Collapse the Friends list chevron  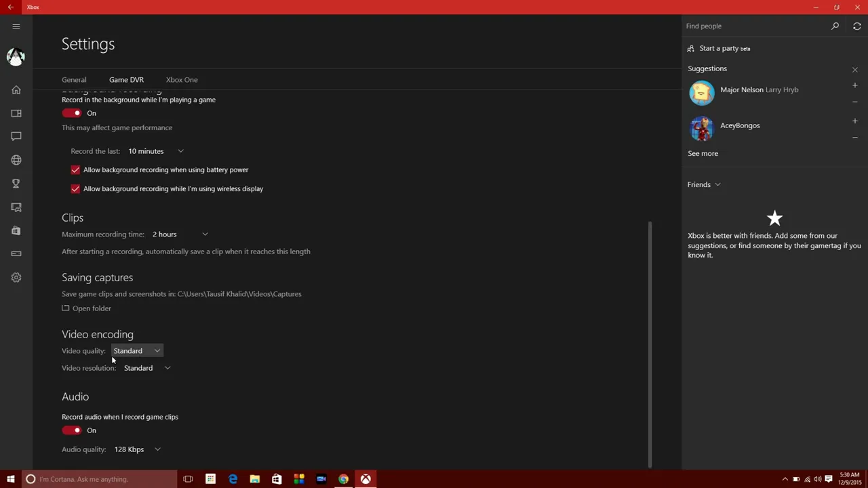point(717,184)
